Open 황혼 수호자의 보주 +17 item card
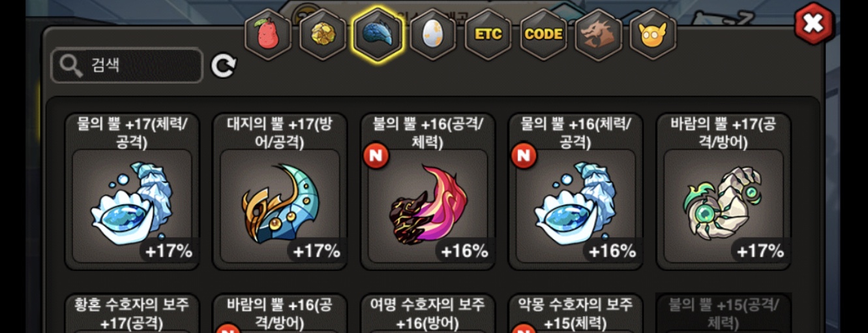Screen dimensions: 868x333 tap(132, 313)
